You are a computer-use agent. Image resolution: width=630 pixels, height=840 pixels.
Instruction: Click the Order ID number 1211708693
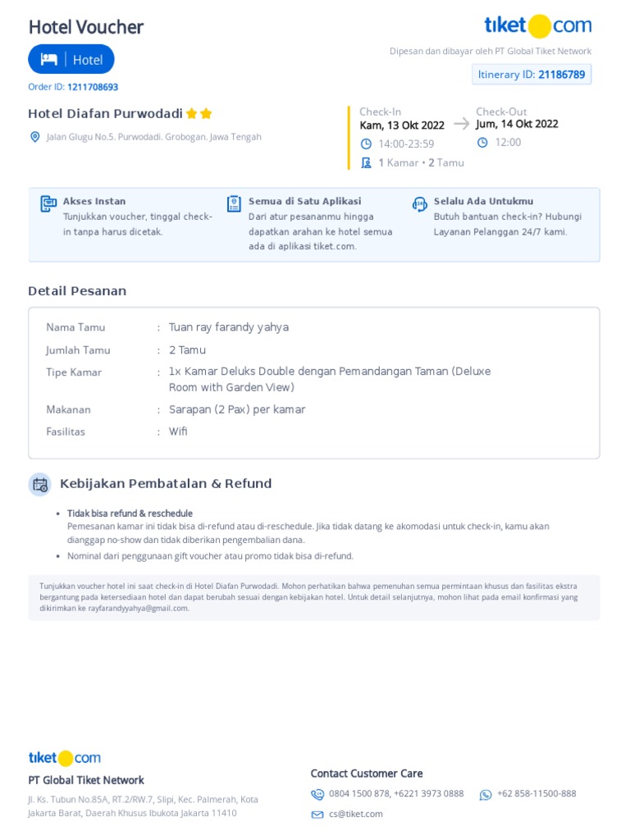pyautogui.click(x=93, y=87)
